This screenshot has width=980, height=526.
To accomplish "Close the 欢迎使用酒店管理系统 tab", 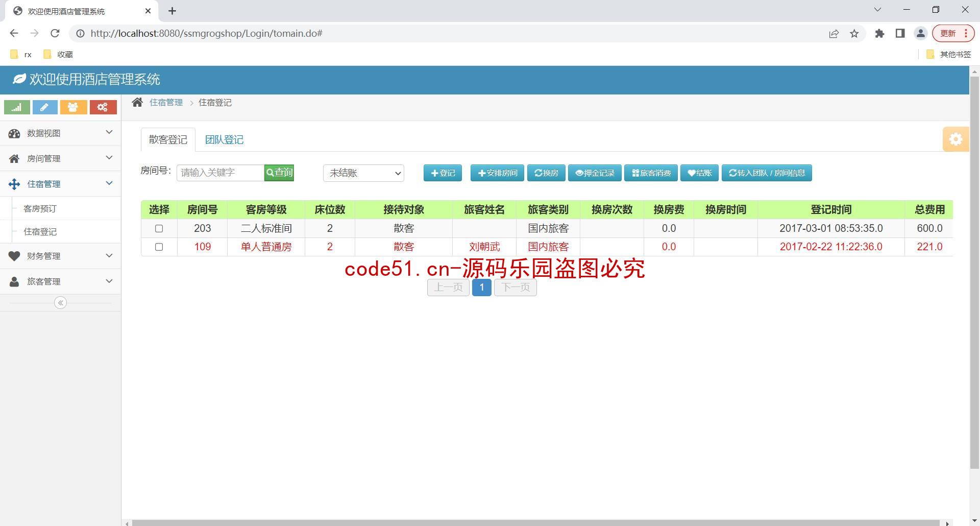I will tap(148, 11).
